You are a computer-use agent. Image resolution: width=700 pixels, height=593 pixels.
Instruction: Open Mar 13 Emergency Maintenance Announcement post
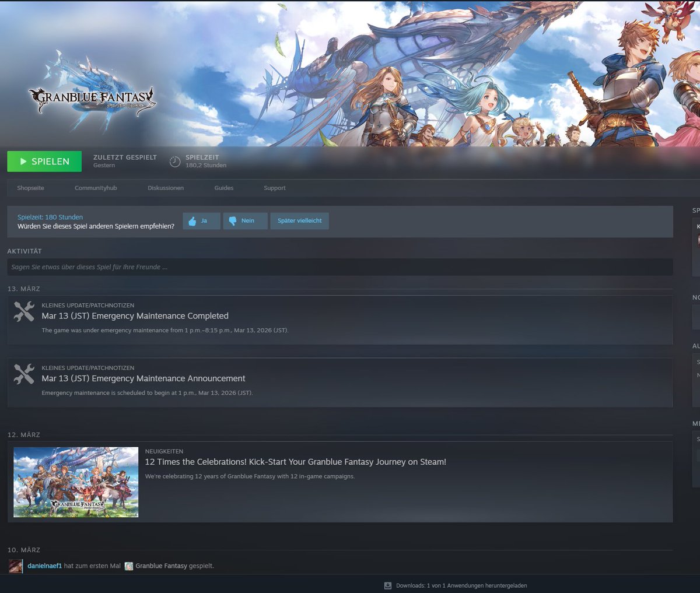(x=143, y=378)
